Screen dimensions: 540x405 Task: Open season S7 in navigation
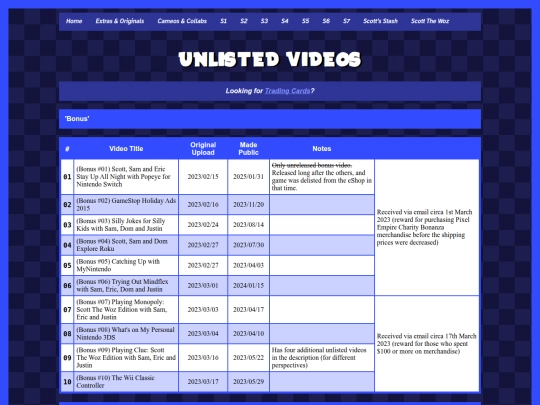click(x=346, y=21)
